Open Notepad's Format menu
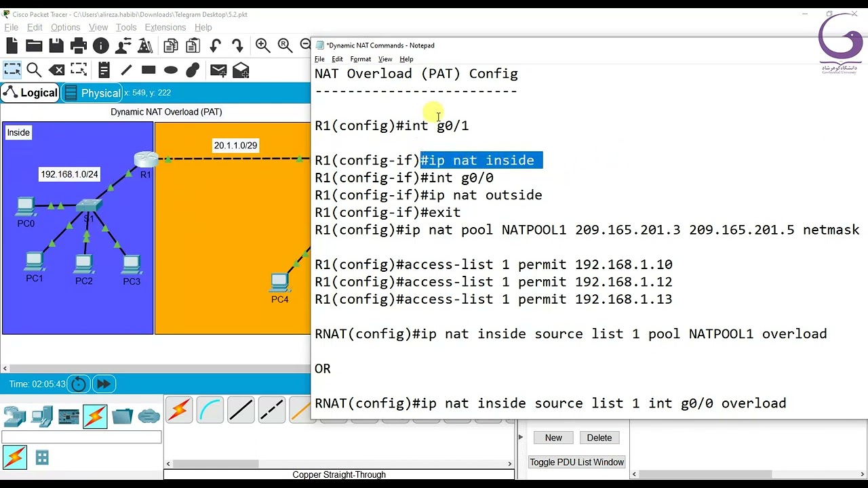This screenshot has width=868, height=488. (x=361, y=59)
